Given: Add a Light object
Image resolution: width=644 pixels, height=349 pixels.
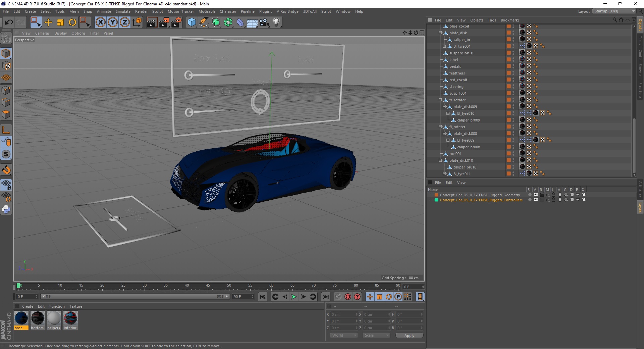Looking at the screenshot, I should (276, 22).
